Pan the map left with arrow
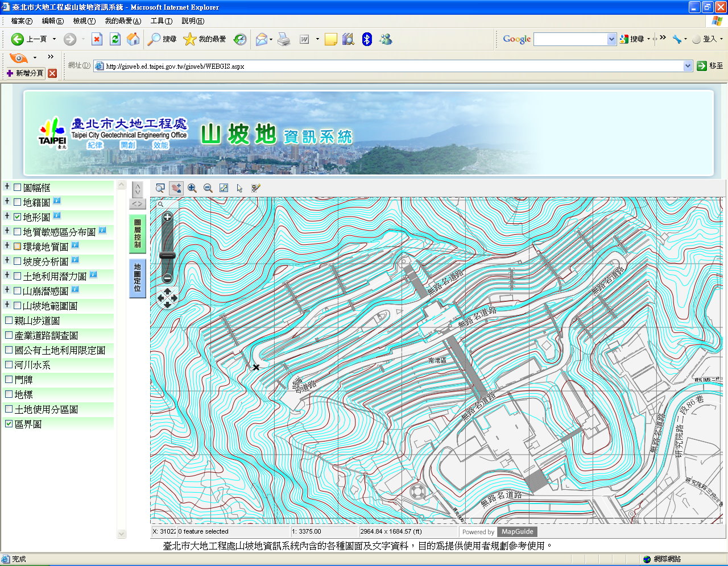The image size is (728, 566). 160,298
